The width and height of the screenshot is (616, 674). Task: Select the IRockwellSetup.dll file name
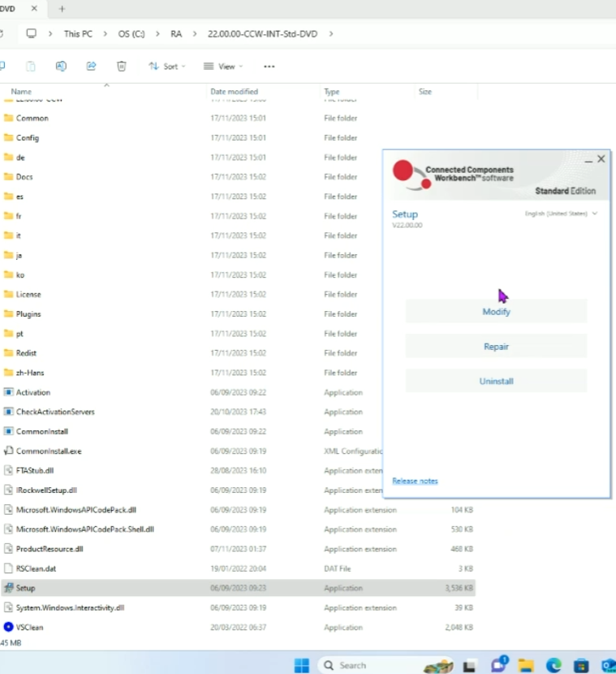point(46,490)
